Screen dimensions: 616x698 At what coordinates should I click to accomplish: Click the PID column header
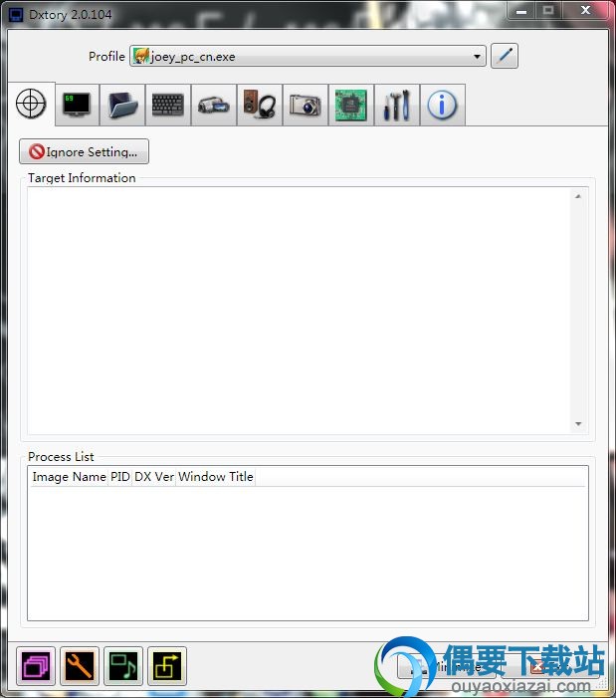click(x=120, y=477)
